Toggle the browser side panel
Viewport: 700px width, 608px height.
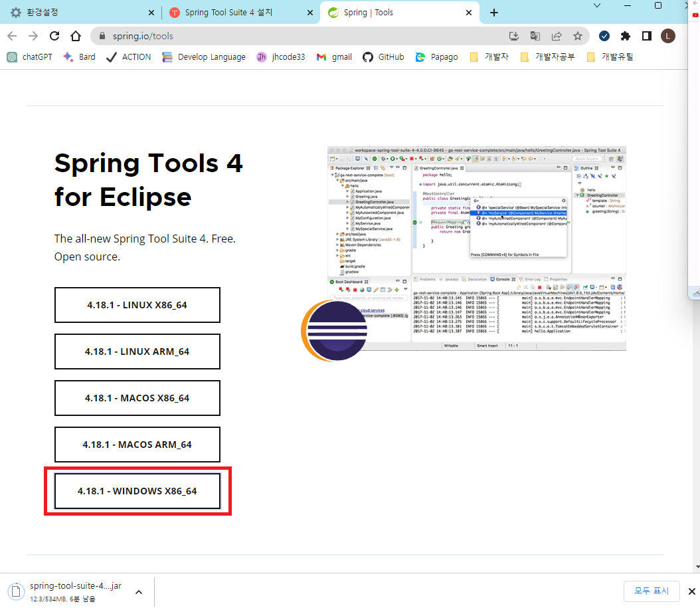point(646,36)
